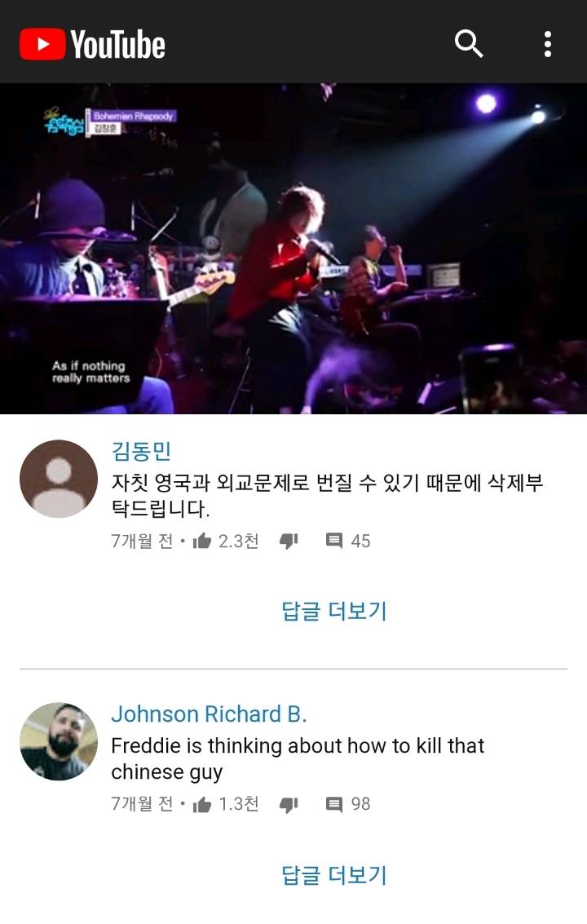Viewport: 587px width, 924px height.
Task: Tap the YouTube logo home icon
Action: [x=92, y=44]
